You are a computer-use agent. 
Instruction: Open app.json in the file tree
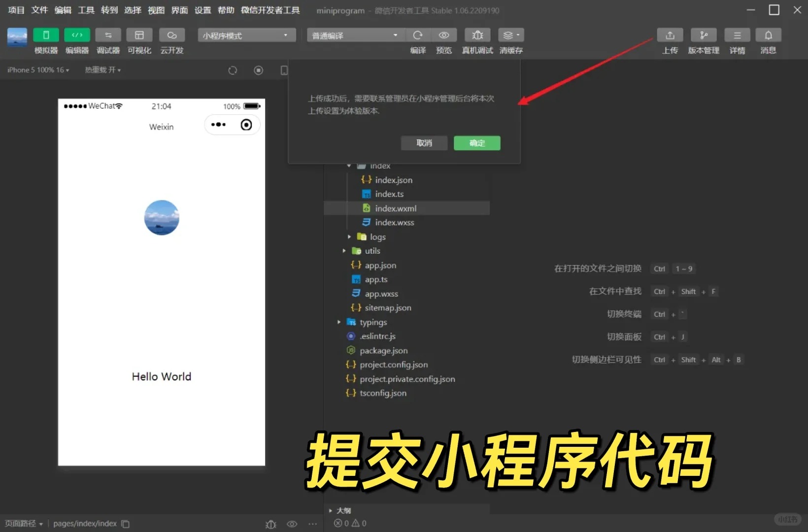[380, 266]
